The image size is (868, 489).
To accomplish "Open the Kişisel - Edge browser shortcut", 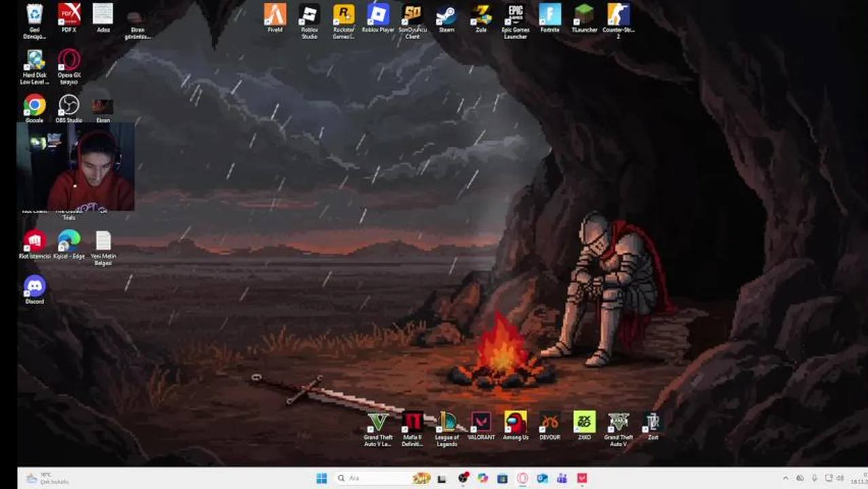I will point(69,245).
